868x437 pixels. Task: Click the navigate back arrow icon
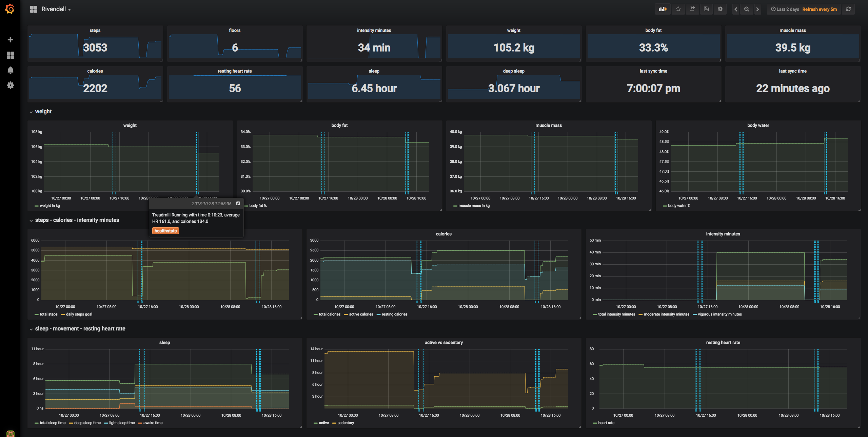pyautogui.click(x=736, y=9)
